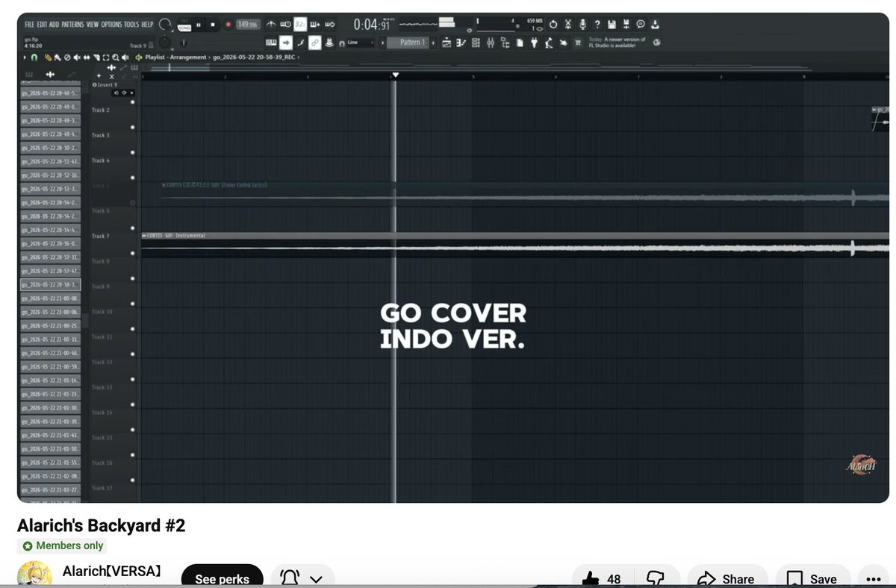Add new pattern with plus button
896x588 pixels.
pyautogui.click(x=433, y=43)
